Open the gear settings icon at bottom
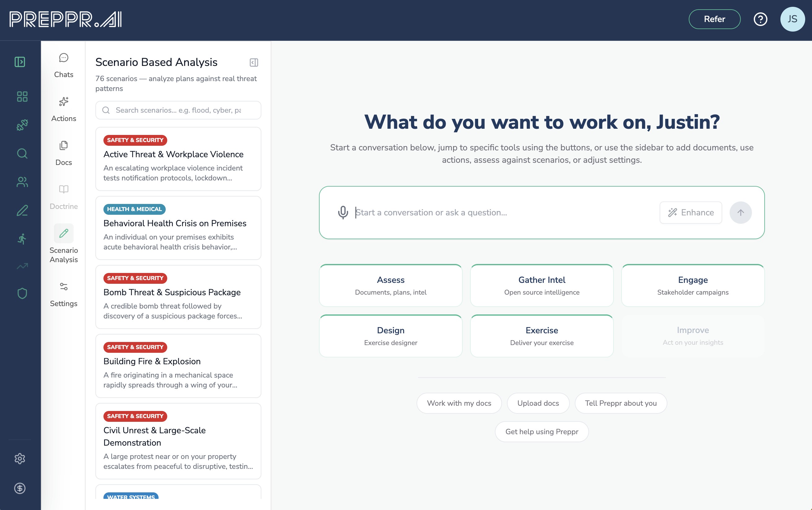Viewport: 812px width, 510px height. [20, 458]
